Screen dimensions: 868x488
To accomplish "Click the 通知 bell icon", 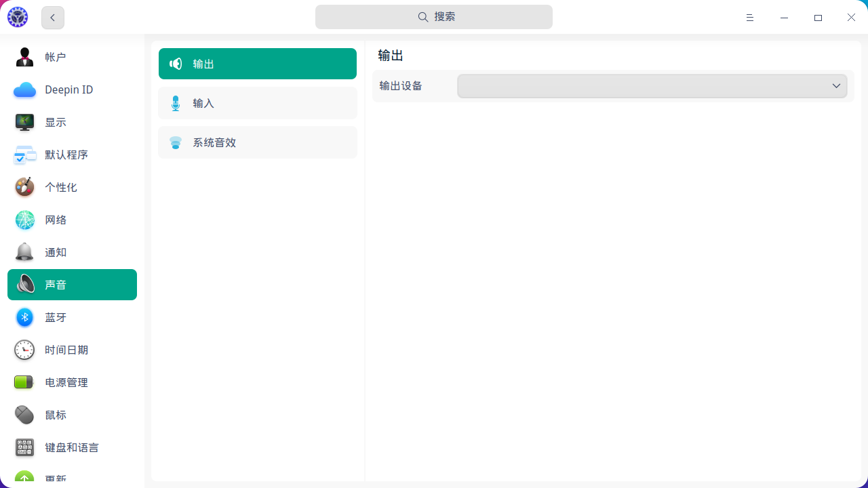I will pyautogui.click(x=25, y=252).
